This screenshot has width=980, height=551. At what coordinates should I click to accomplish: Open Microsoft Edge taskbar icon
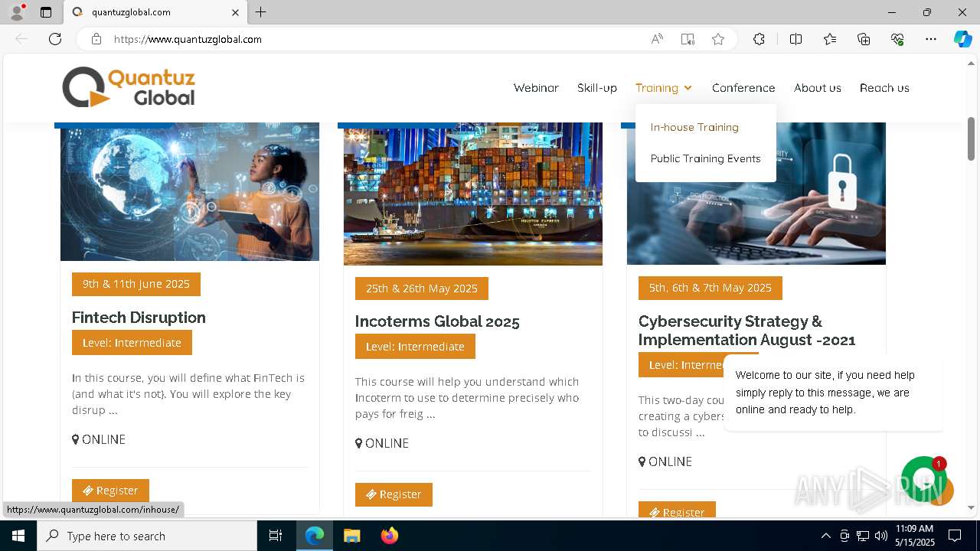click(315, 536)
